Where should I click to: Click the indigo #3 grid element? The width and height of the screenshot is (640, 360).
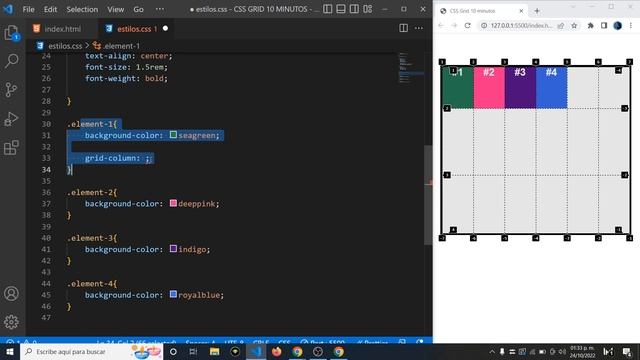pyautogui.click(x=520, y=87)
